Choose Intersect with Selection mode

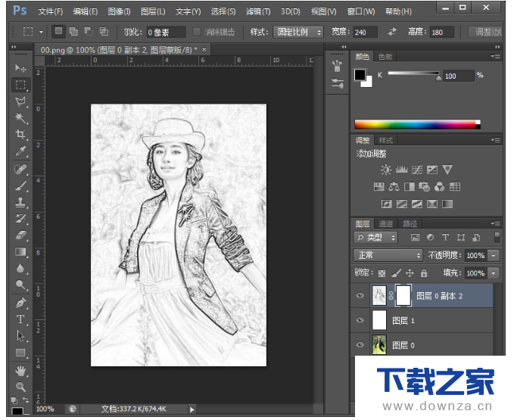tap(104, 32)
